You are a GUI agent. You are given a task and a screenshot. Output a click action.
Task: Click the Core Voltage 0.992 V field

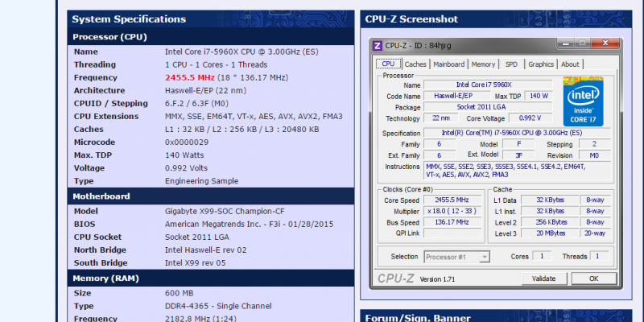530,118
